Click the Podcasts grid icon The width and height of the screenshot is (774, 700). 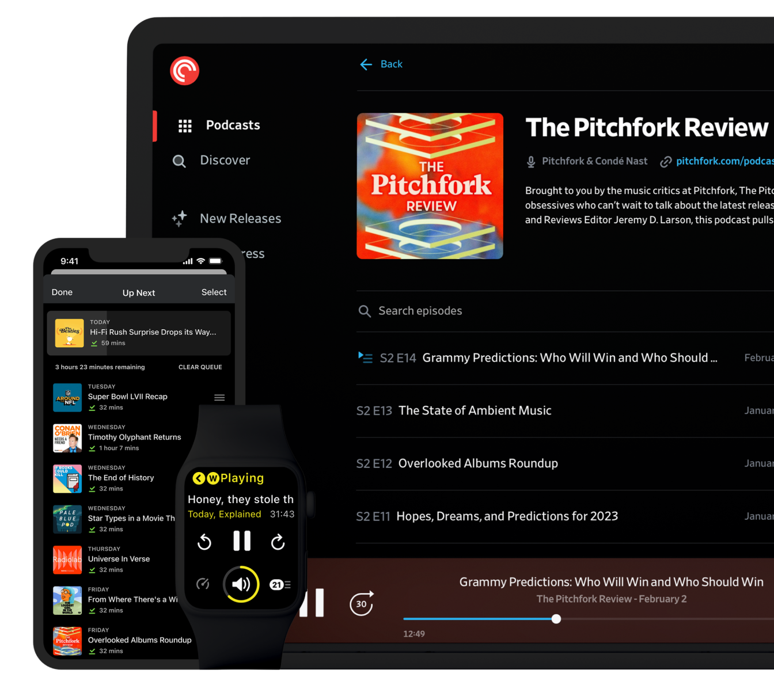point(185,126)
